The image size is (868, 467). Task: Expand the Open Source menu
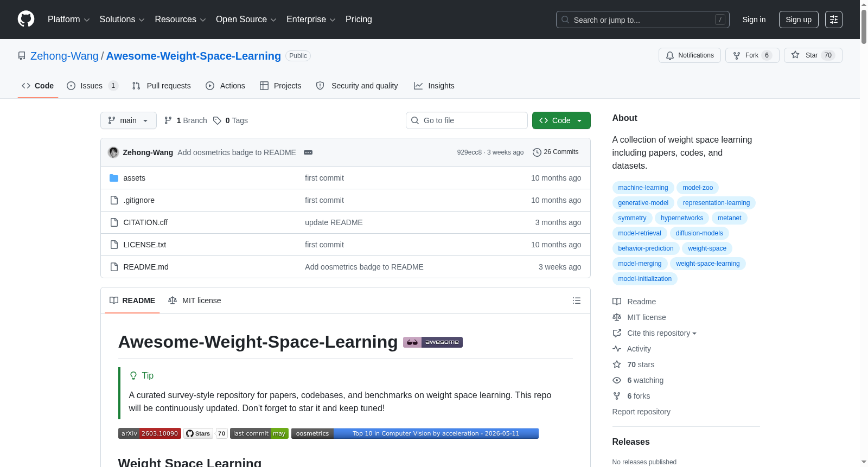click(246, 20)
